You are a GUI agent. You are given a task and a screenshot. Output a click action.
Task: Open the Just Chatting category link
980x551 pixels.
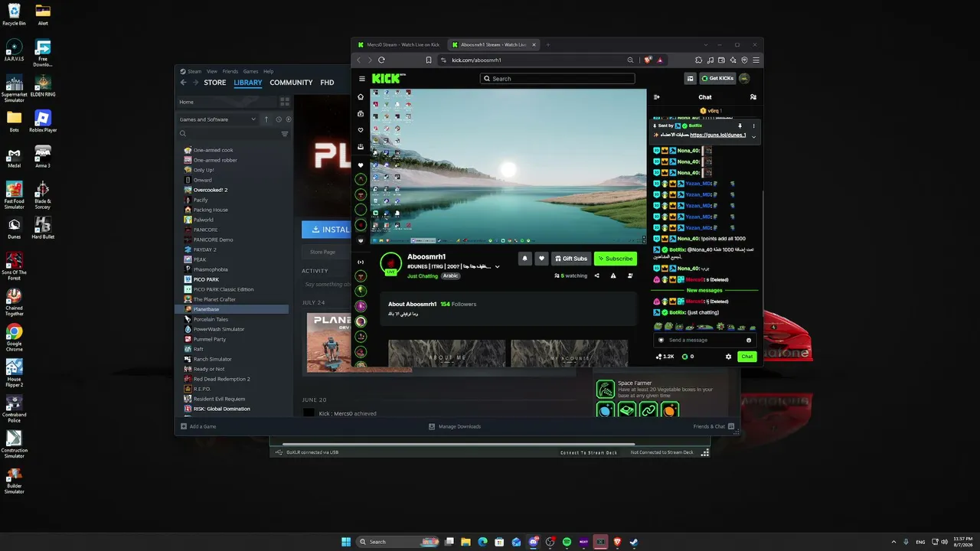pyautogui.click(x=423, y=276)
